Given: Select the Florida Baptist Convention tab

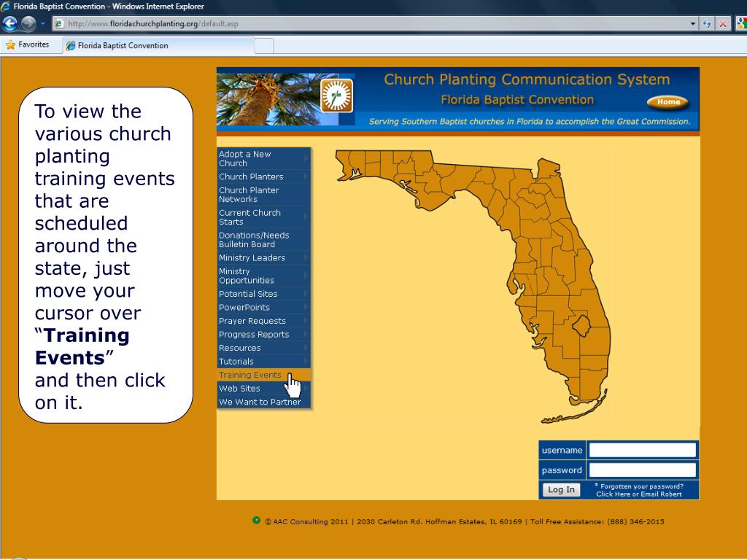Looking at the screenshot, I should point(158,46).
